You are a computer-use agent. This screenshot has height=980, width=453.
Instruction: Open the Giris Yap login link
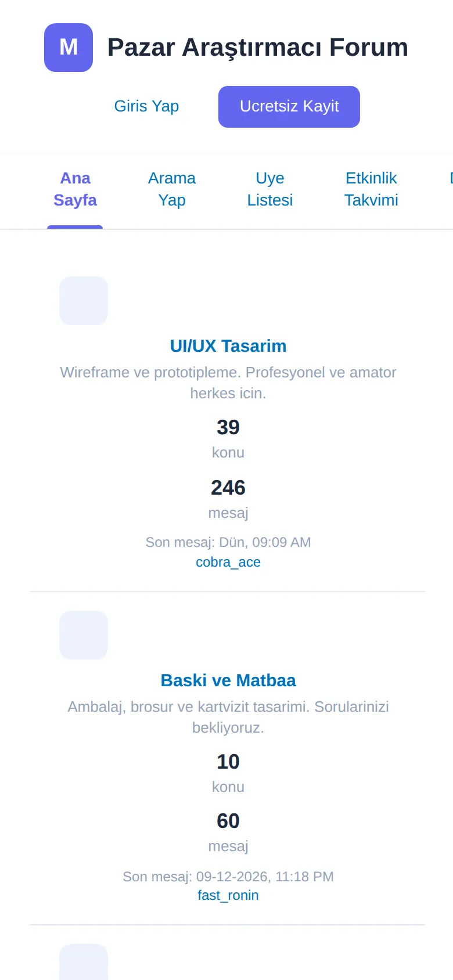(146, 106)
